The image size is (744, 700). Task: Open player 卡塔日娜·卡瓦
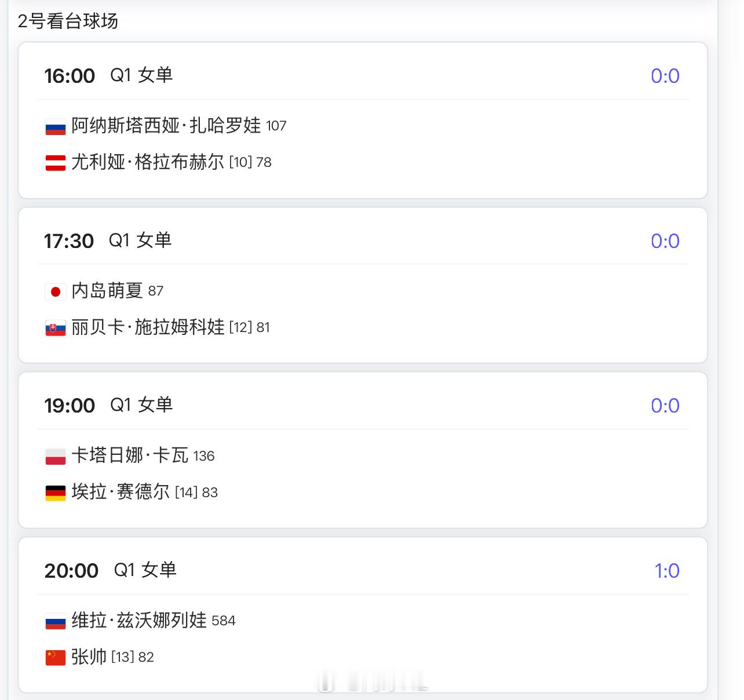pyautogui.click(x=130, y=455)
